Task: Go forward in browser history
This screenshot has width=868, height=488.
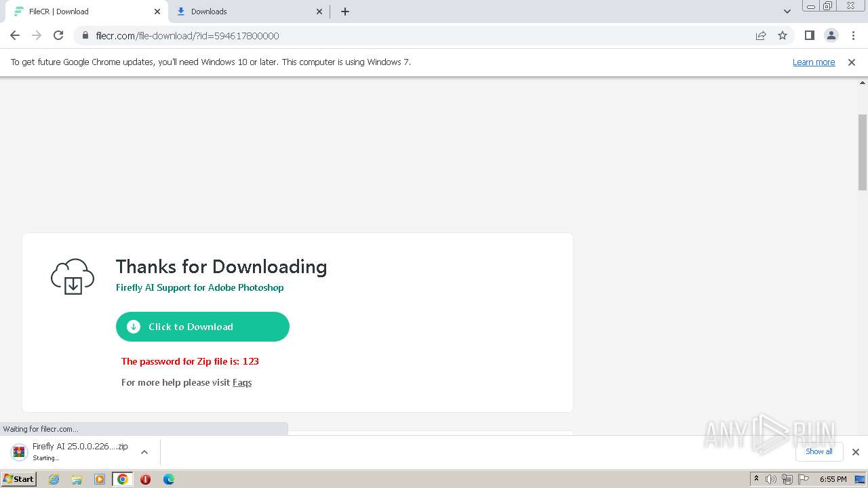Action: click(x=37, y=35)
